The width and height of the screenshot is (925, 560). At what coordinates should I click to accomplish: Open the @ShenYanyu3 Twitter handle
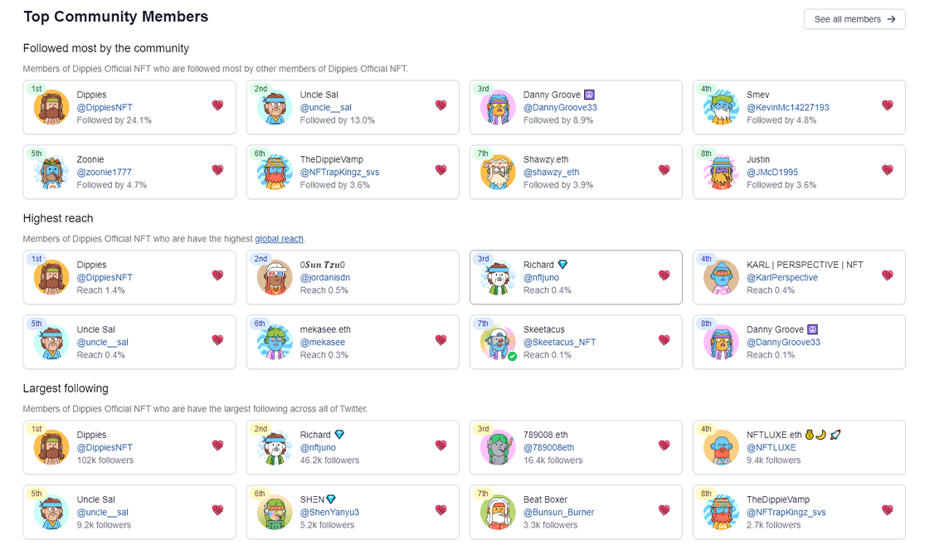point(329,513)
